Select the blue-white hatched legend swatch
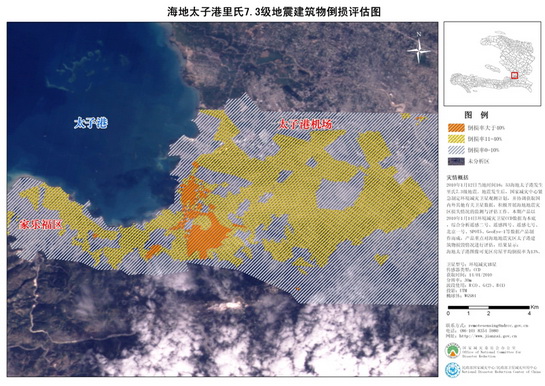 (456, 150)
